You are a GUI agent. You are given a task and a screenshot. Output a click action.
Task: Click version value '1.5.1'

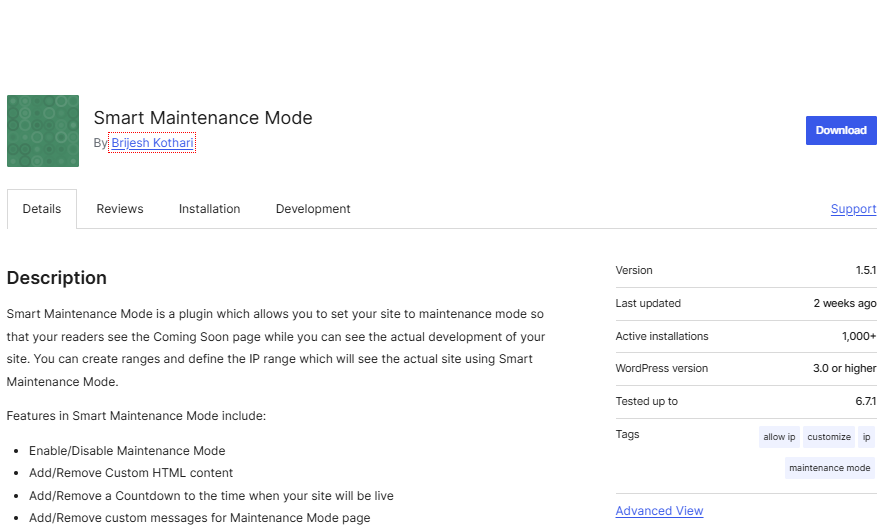click(865, 270)
